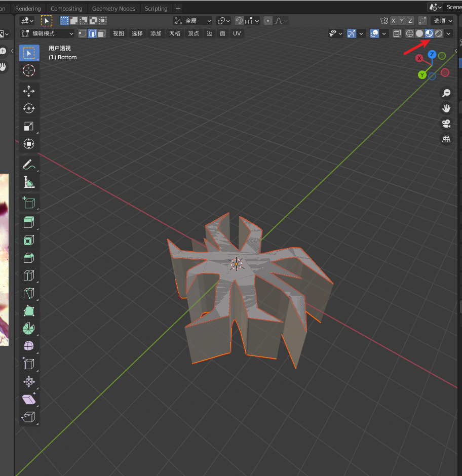Expand the gizmo settings arrow

click(361, 33)
